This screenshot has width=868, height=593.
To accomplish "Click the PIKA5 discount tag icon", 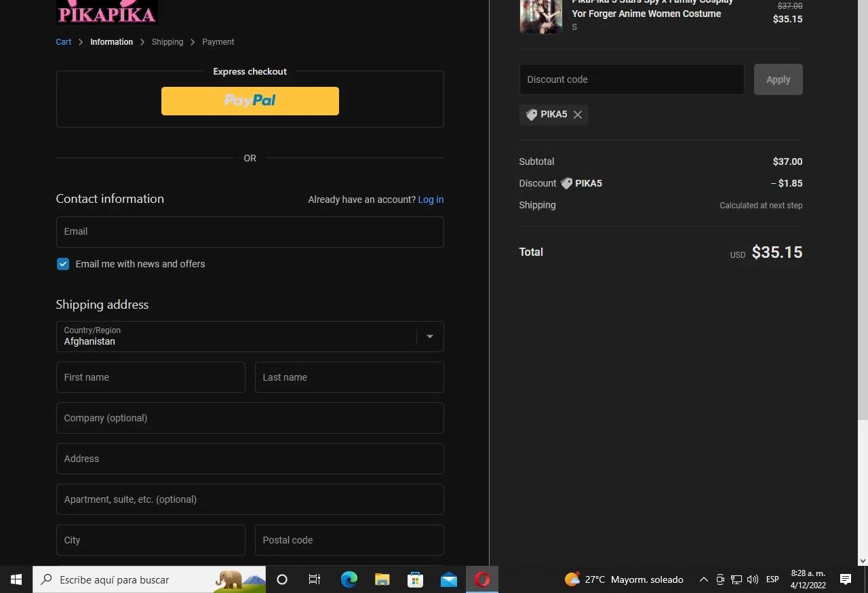I will [532, 115].
